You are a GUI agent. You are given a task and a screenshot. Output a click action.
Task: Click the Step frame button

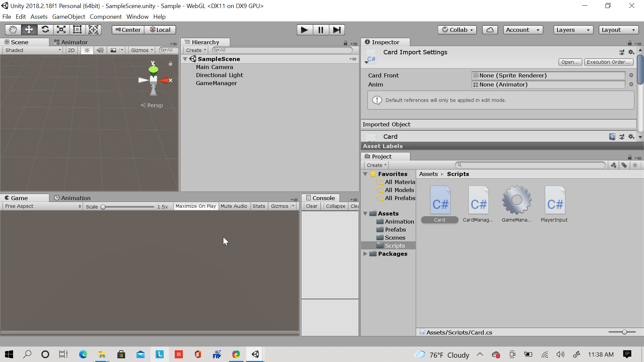point(337,30)
